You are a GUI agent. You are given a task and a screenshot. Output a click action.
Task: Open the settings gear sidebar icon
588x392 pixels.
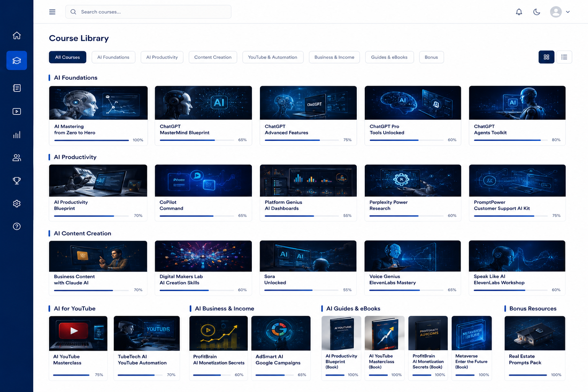pyautogui.click(x=16, y=204)
